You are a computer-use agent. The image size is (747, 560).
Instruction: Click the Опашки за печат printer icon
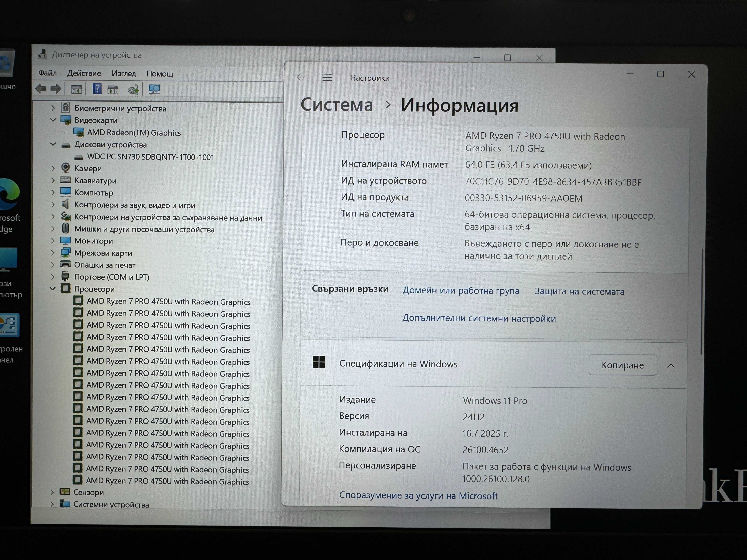[x=66, y=264]
